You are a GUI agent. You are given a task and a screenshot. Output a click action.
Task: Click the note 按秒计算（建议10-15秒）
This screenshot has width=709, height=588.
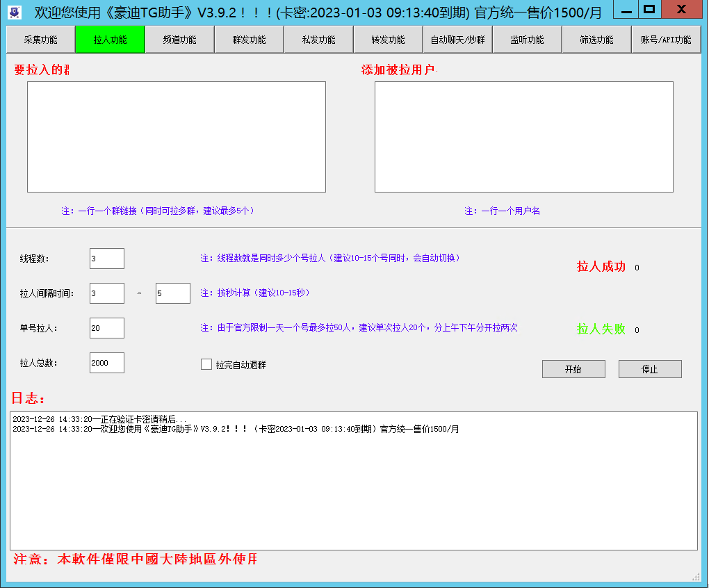click(x=255, y=293)
